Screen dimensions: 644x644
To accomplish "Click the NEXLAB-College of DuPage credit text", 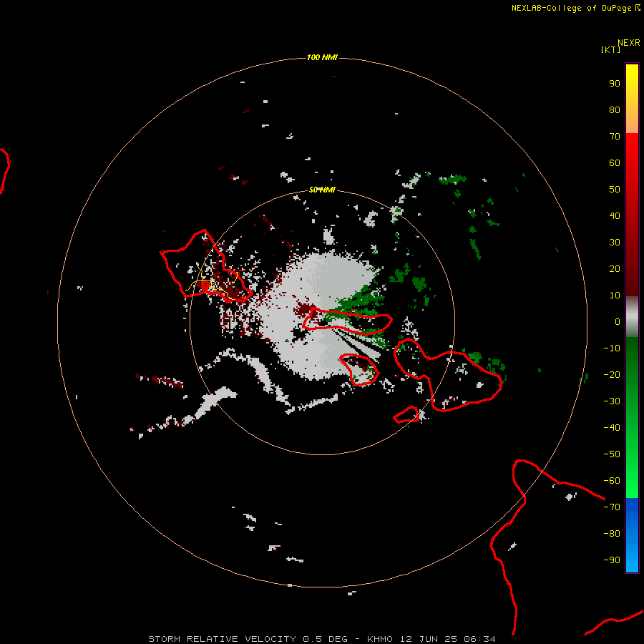I will pyautogui.click(x=571, y=8).
